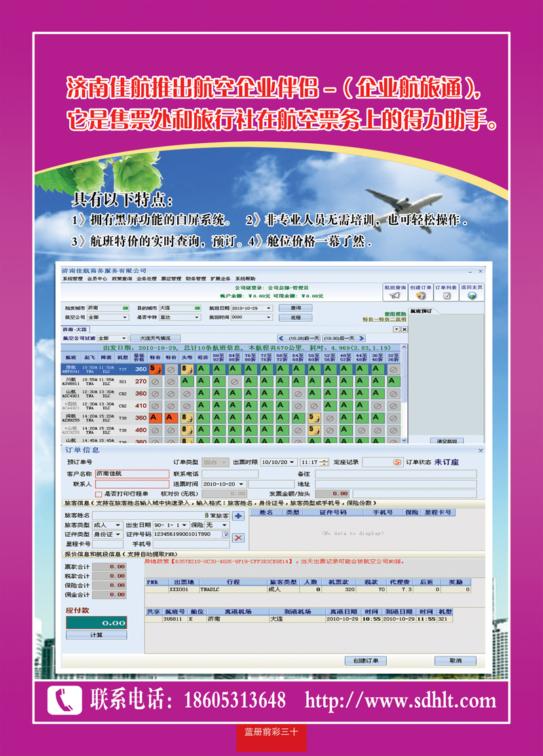Open the 财务管理 menu
This screenshot has height=756, width=543.
coord(195,279)
